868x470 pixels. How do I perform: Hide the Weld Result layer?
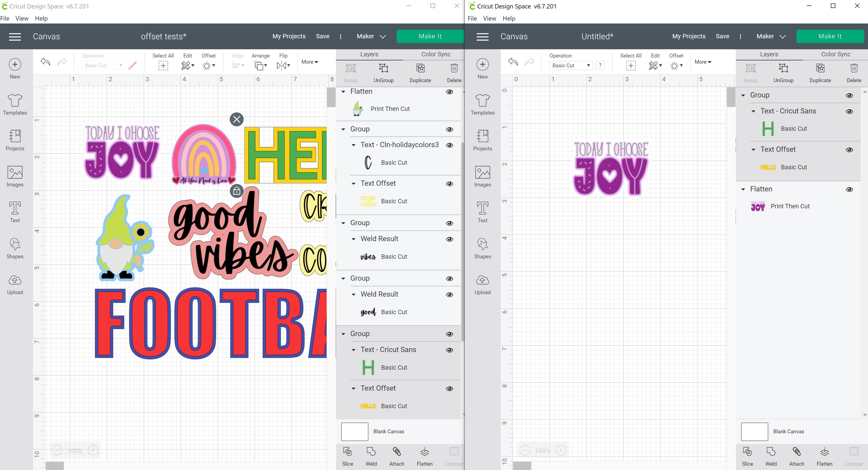(449, 239)
